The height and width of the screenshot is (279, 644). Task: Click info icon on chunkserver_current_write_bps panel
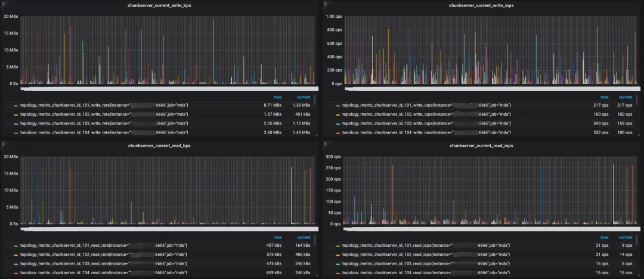coord(4,4)
